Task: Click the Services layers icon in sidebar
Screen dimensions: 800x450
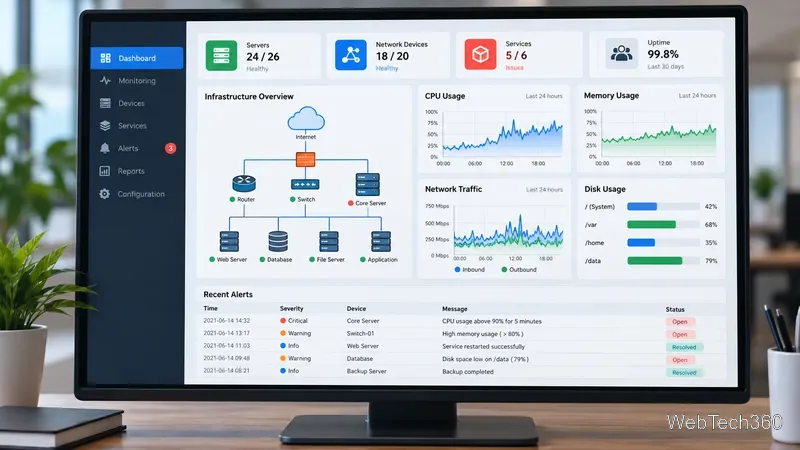Action: point(105,126)
